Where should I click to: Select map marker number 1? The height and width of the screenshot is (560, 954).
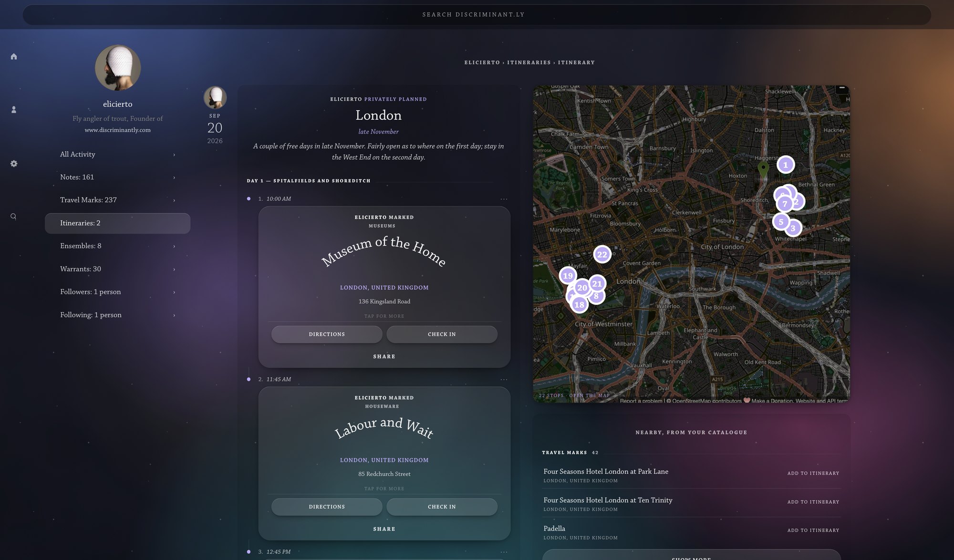click(x=786, y=165)
